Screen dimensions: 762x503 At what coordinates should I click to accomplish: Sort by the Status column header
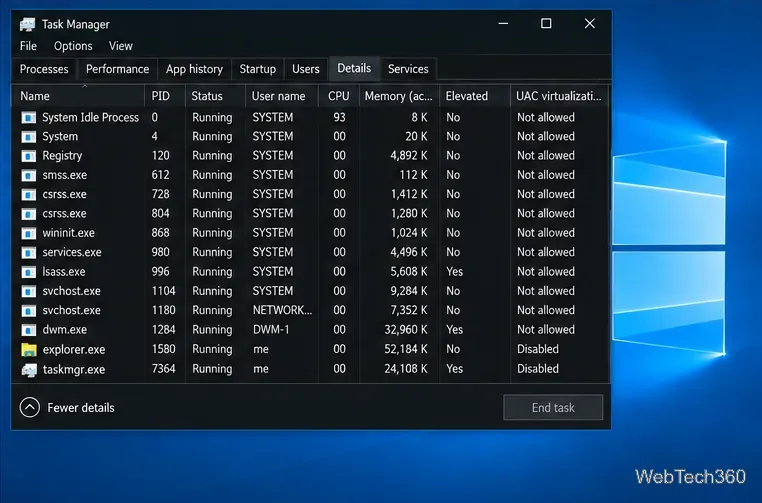(x=215, y=96)
